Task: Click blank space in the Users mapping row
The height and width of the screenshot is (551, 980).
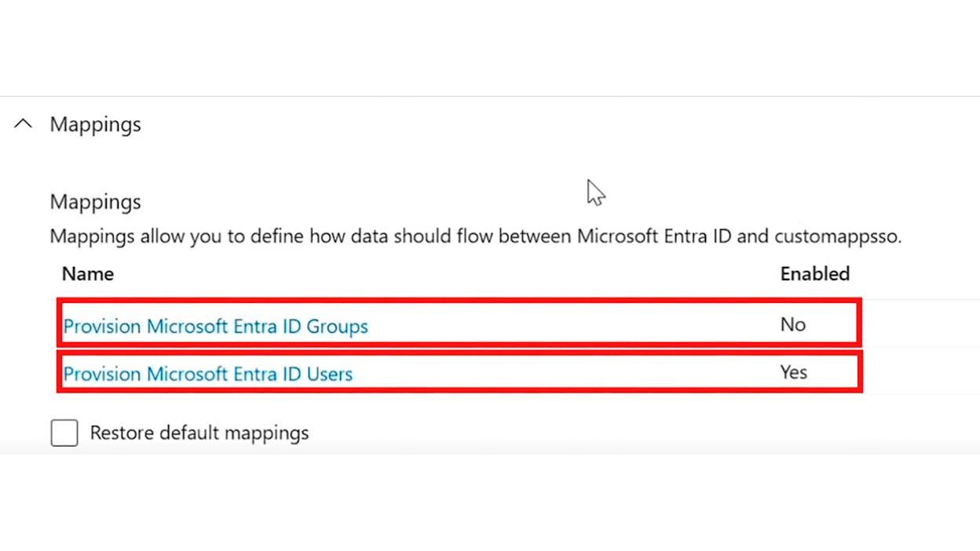Action: click(565, 373)
